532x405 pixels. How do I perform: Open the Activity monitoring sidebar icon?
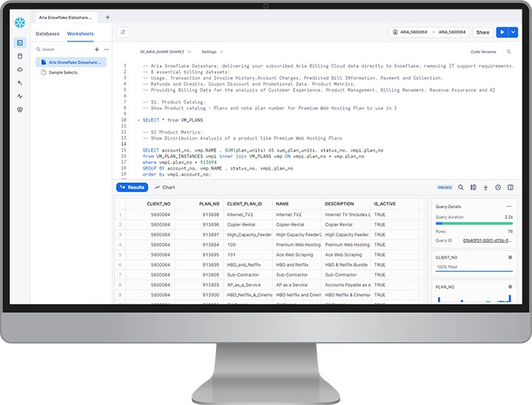click(x=20, y=96)
